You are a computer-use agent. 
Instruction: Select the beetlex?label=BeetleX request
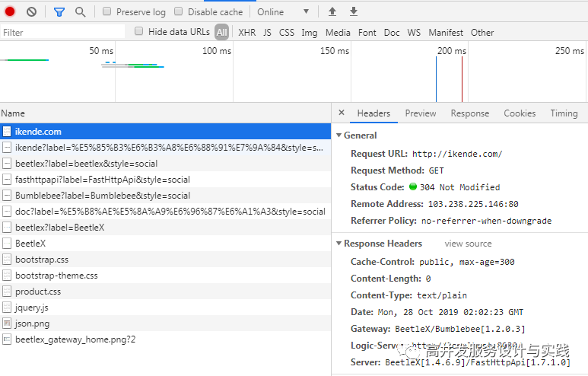pos(165,228)
